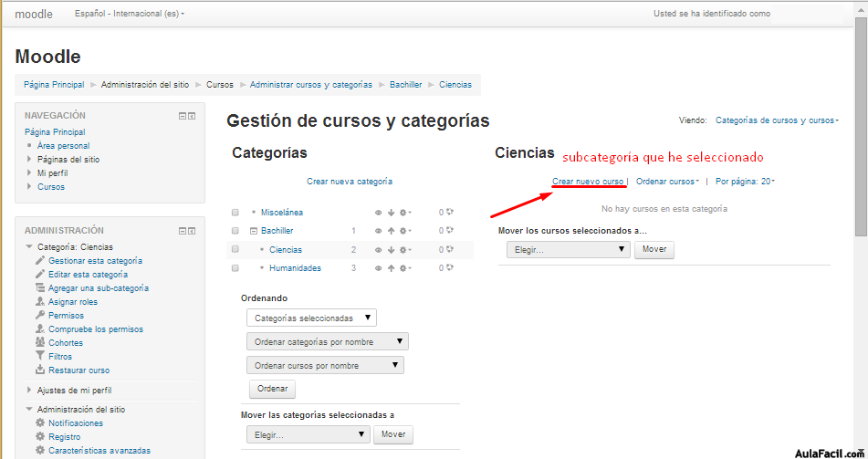This screenshot has height=459, width=868.
Task: Open Elegir dropdown for moving categories
Action: pyautogui.click(x=309, y=434)
